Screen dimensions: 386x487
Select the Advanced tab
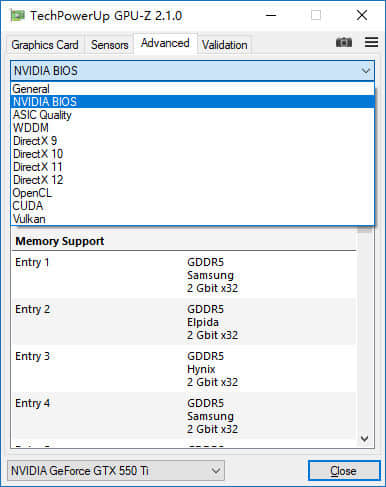[165, 43]
